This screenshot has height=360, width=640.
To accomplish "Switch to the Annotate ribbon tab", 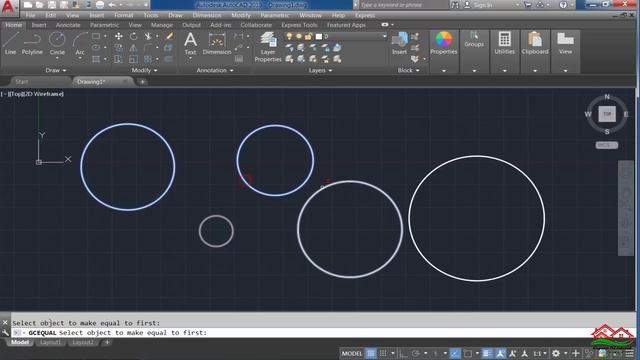I will tap(68, 25).
